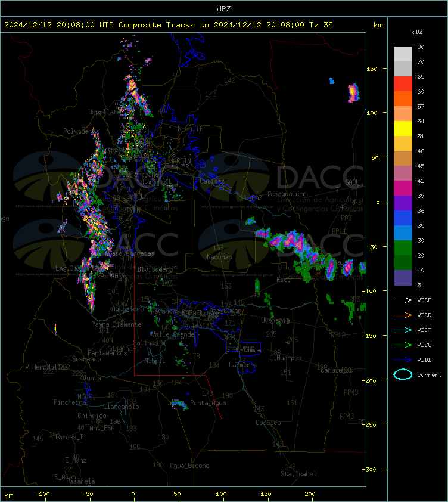Click the 'current' legend label
Screen dimensions: 448x502
[x=430, y=374]
